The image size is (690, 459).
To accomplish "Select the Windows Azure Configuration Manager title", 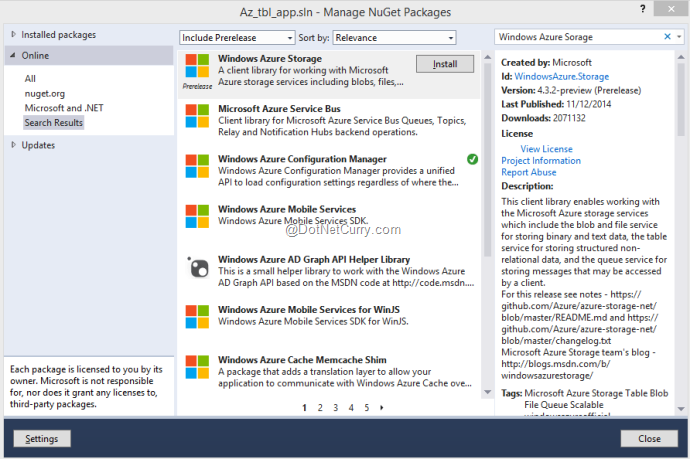I will coord(302,159).
